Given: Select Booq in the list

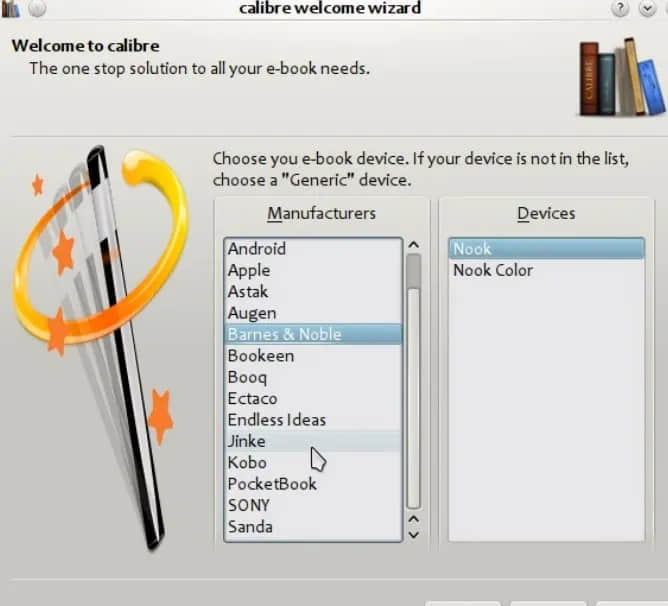Looking at the screenshot, I should coord(313,377).
